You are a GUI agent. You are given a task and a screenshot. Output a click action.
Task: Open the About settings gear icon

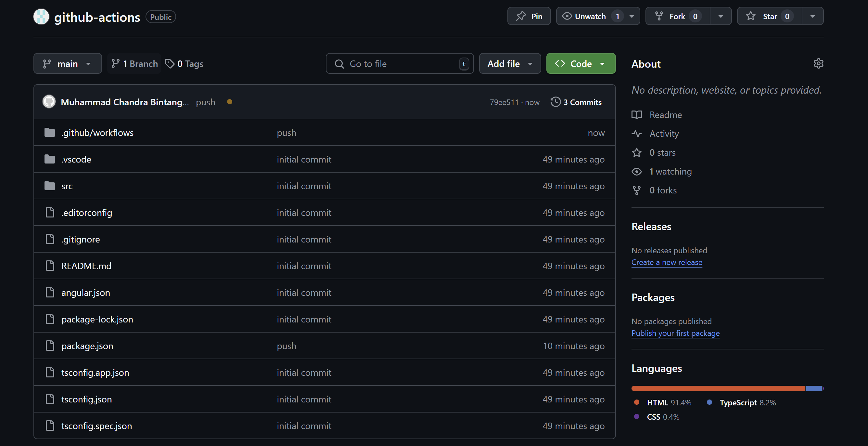(818, 63)
